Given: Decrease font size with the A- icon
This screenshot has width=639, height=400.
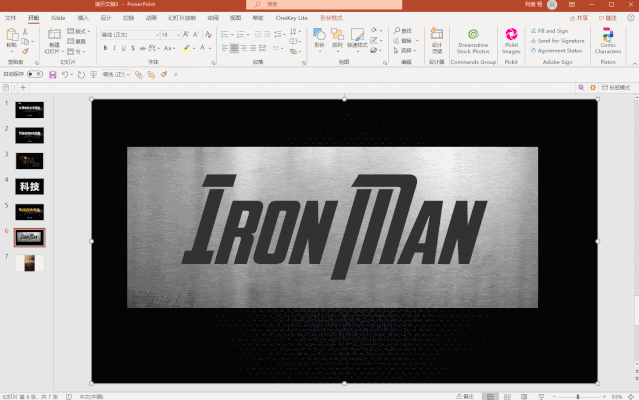Looking at the screenshot, I should (196, 35).
